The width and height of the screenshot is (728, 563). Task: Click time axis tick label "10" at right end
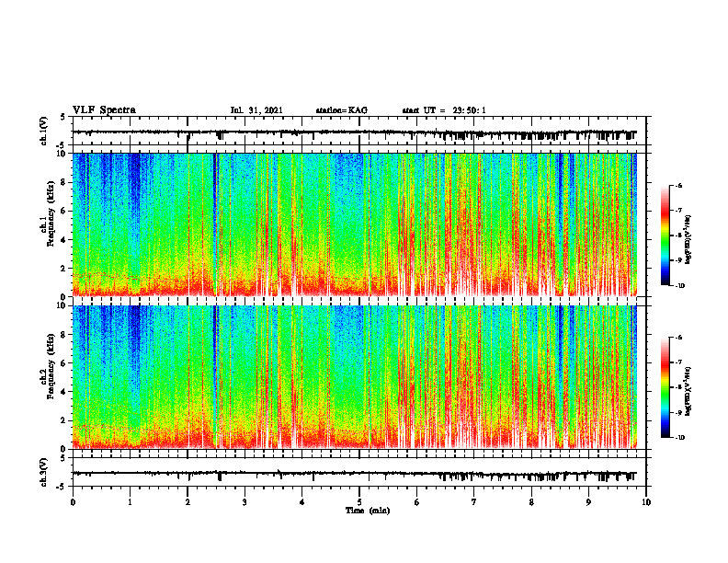tap(646, 502)
